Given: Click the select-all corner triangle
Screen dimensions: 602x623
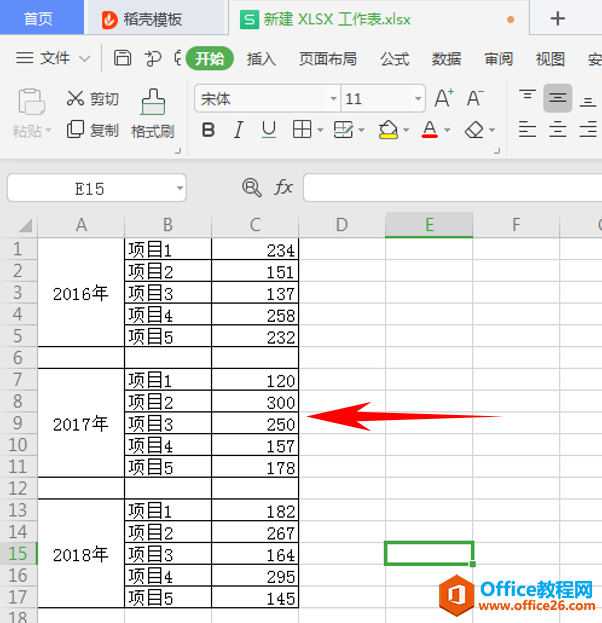Looking at the screenshot, I should 25,225.
